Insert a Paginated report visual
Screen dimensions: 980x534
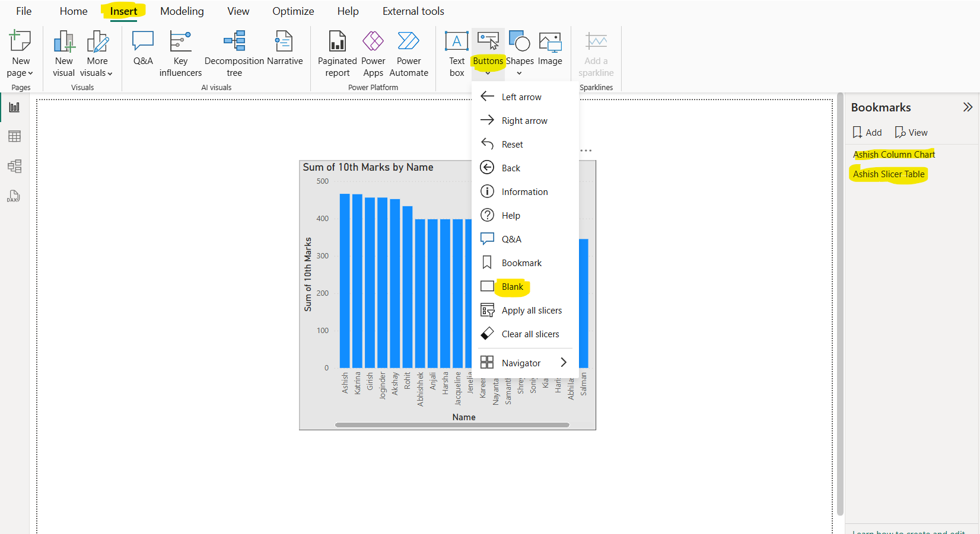pyautogui.click(x=337, y=54)
